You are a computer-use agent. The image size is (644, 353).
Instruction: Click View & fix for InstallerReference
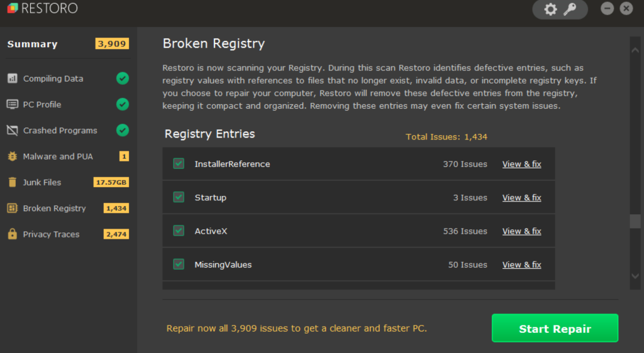click(x=521, y=164)
